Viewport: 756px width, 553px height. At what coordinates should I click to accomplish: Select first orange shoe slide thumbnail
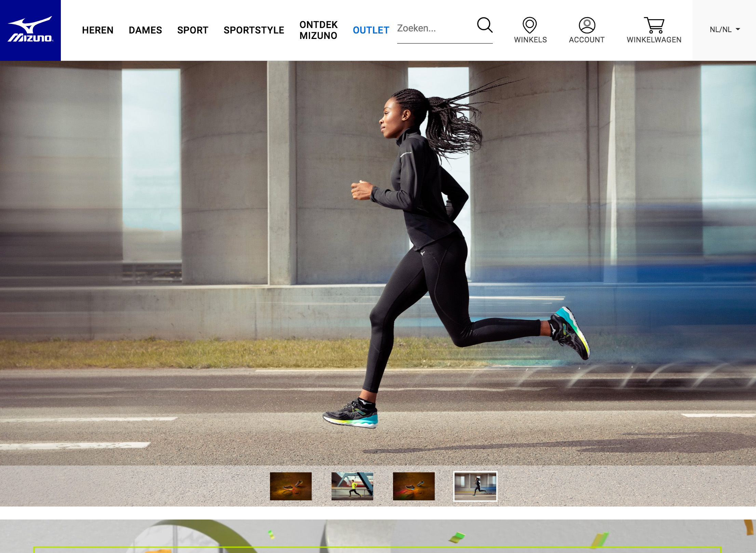[291, 486]
